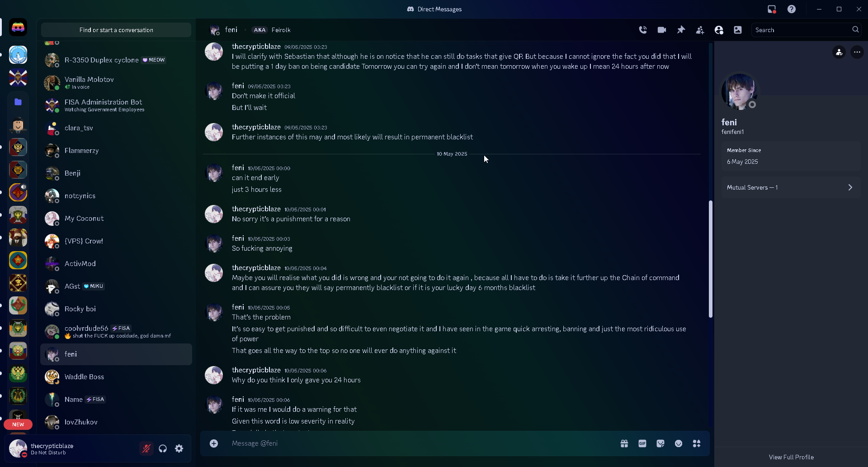
Task: Open pinned messages
Action: (x=681, y=30)
